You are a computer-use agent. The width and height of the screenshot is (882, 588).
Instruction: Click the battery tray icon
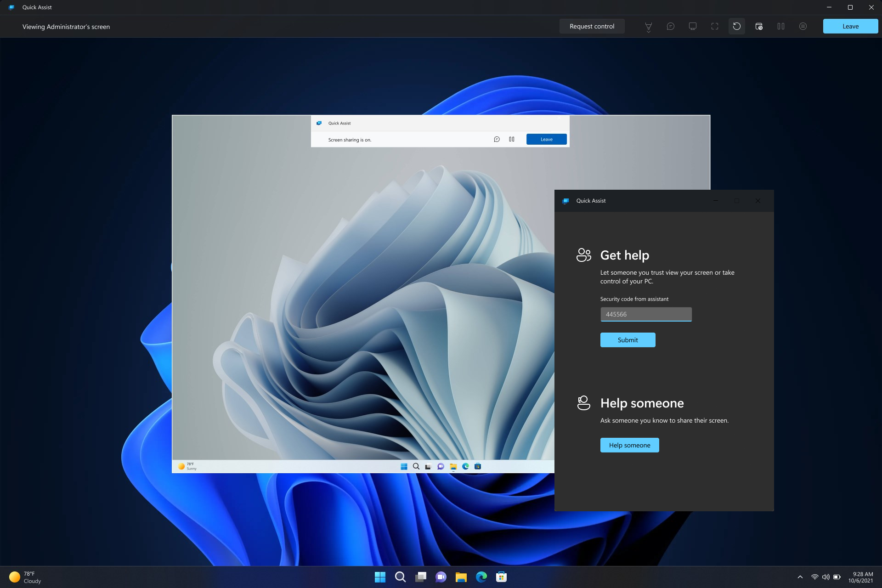click(837, 577)
